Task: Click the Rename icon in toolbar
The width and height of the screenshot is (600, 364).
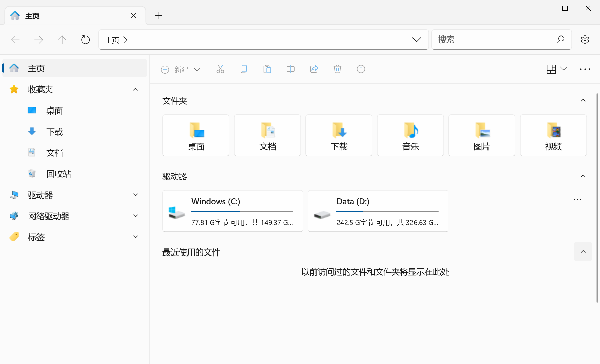Action: [290, 69]
